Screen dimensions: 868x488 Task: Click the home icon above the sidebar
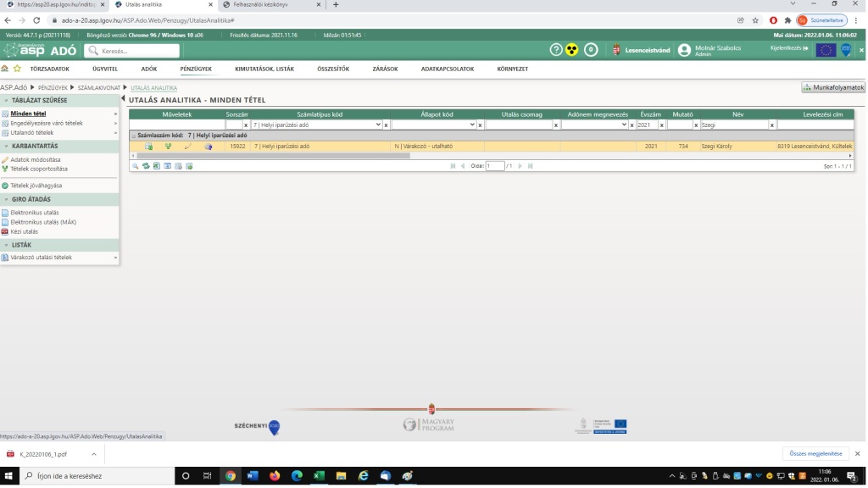point(6,69)
